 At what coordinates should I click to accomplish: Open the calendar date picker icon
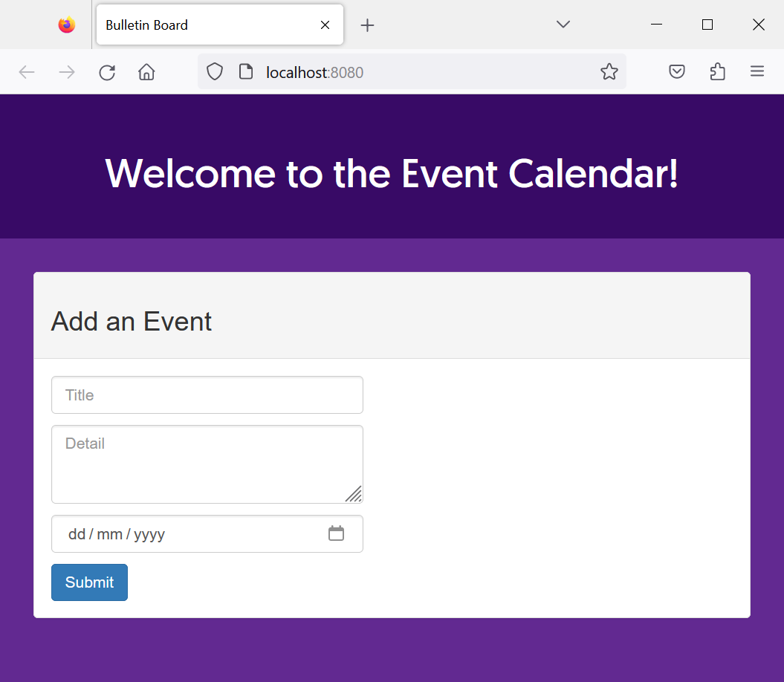point(336,533)
